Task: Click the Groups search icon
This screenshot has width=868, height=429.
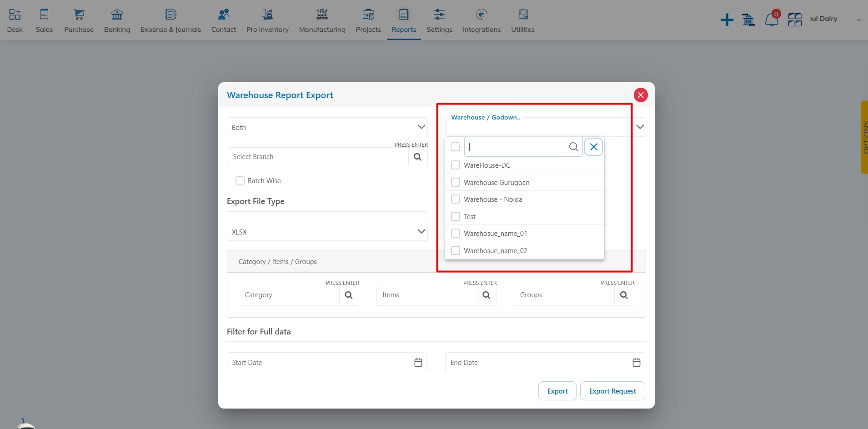Action: pyautogui.click(x=624, y=295)
